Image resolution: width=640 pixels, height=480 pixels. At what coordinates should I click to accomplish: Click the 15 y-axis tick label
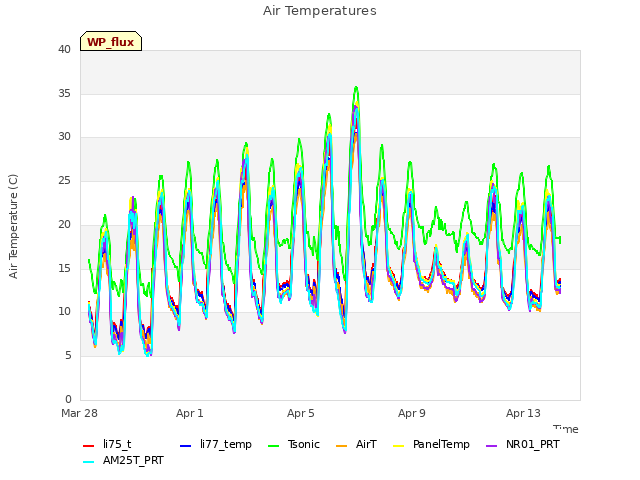[x=64, y=268]
